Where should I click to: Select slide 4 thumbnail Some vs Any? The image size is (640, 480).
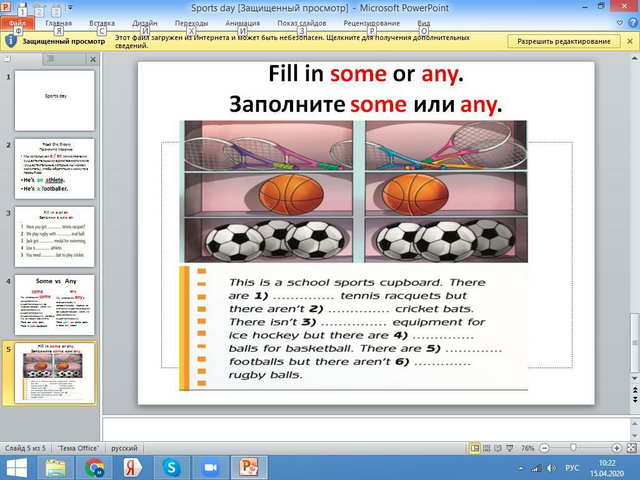55,305
